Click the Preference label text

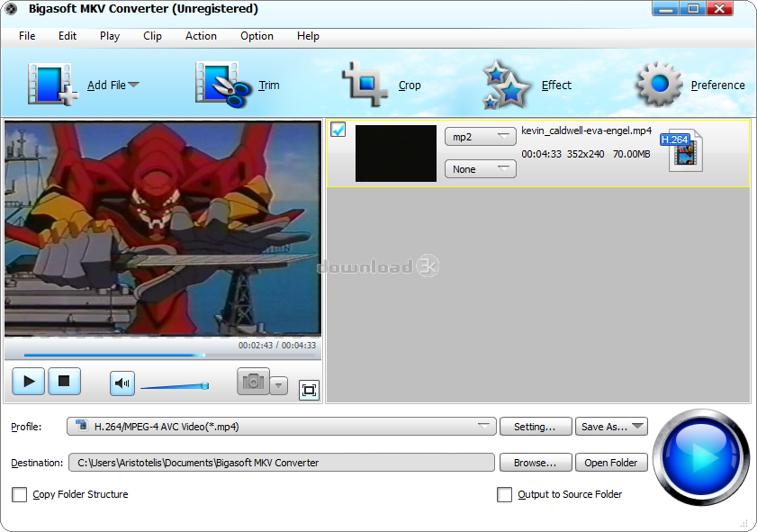tap(718, 86)
